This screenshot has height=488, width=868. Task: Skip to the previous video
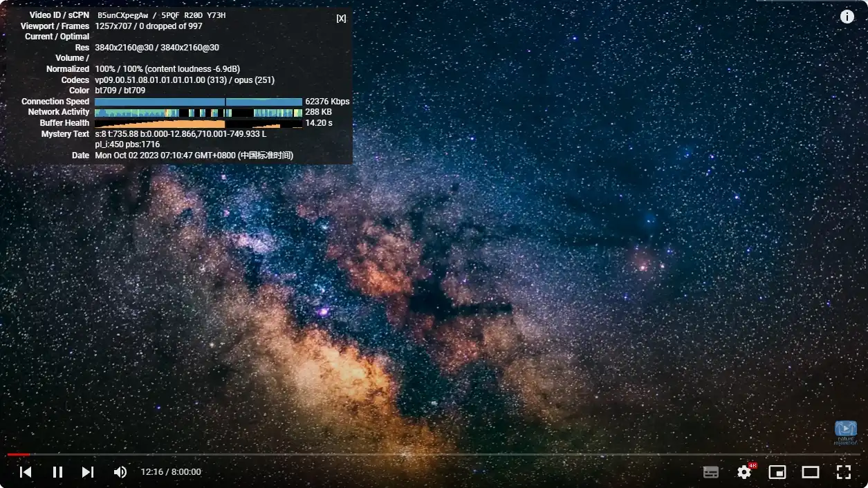click(26, 472)
